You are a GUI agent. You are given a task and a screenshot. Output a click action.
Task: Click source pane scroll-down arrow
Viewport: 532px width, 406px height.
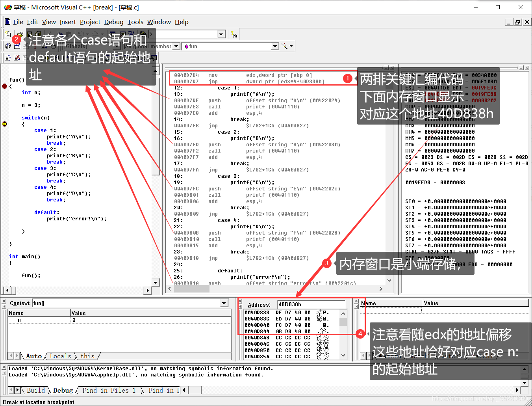(x=156, y=282)
